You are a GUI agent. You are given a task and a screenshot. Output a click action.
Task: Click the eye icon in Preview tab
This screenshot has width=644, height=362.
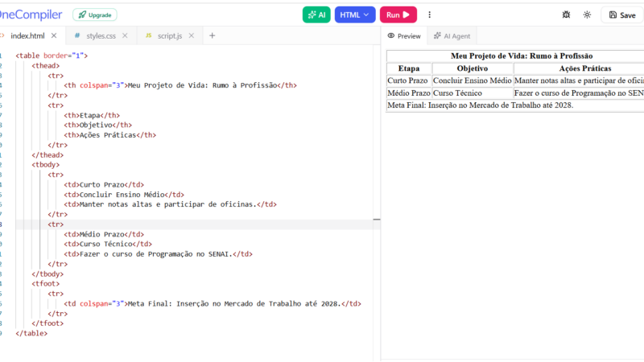[391, 35]
